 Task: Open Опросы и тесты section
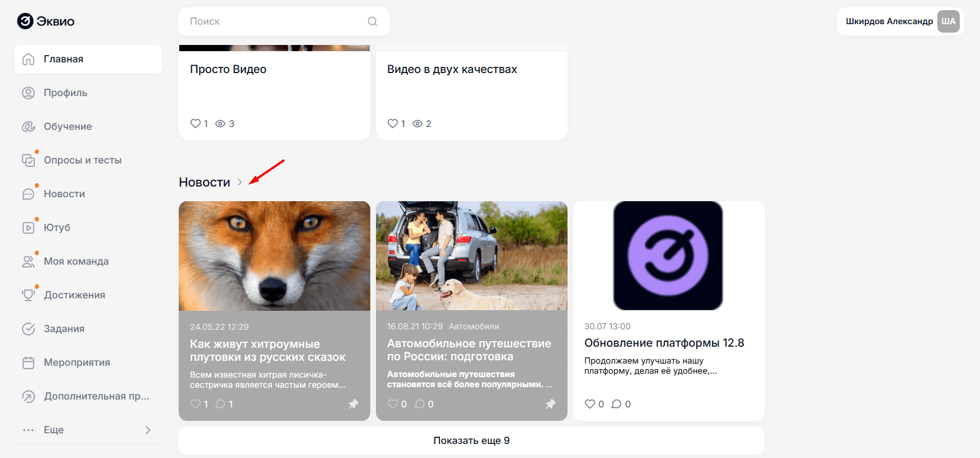(x=83, y=160)
